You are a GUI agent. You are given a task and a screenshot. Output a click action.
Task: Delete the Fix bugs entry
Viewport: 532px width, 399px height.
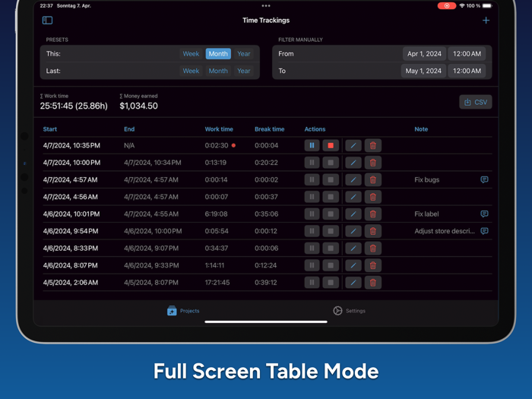373,180
